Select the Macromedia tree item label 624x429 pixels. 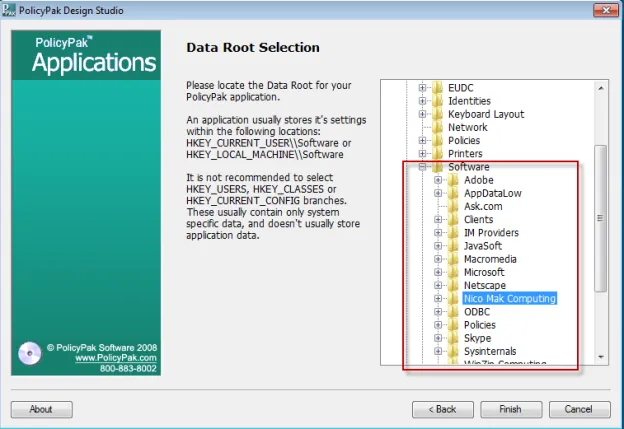490,259
